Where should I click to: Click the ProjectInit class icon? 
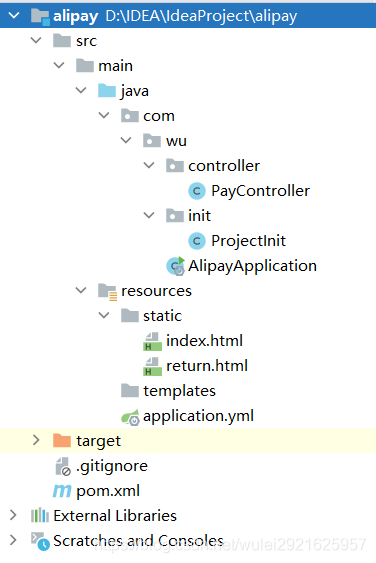tap(197, 241)
